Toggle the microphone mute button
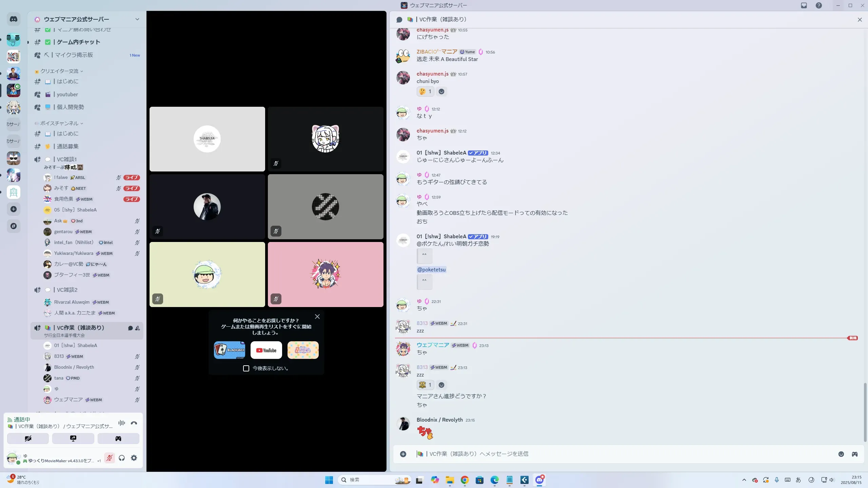 (109, 458)
